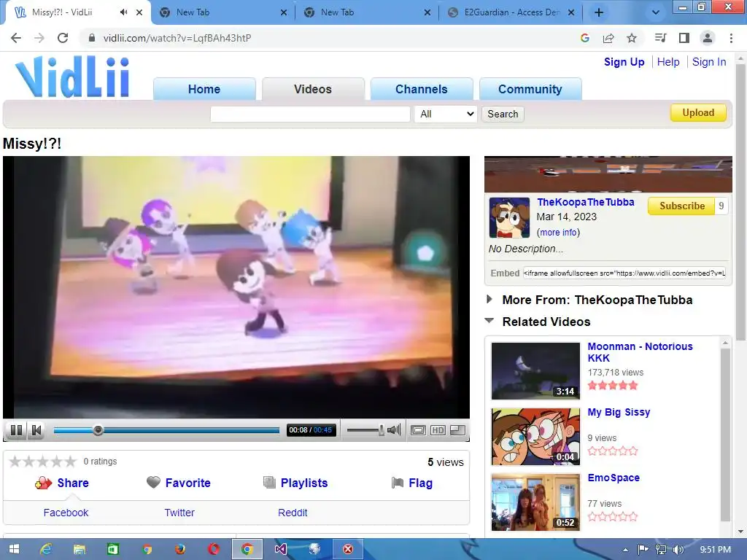Go back with browser back arrow
The image size is (747, 560).
16,38
